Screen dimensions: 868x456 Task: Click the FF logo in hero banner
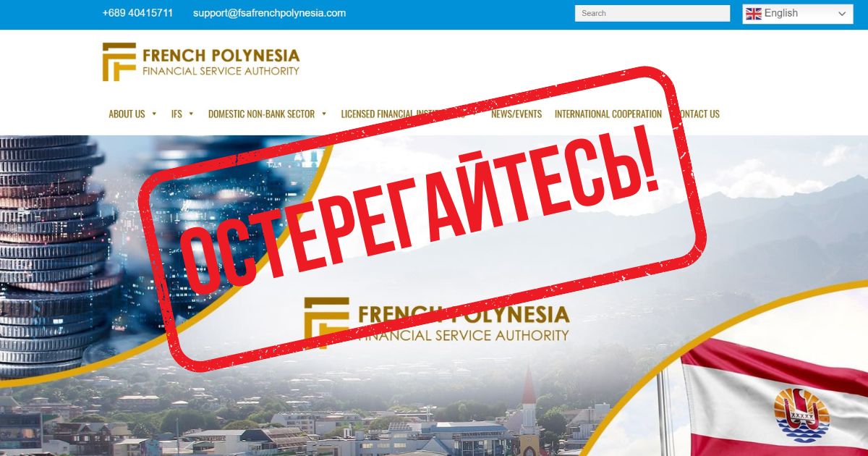326,323
